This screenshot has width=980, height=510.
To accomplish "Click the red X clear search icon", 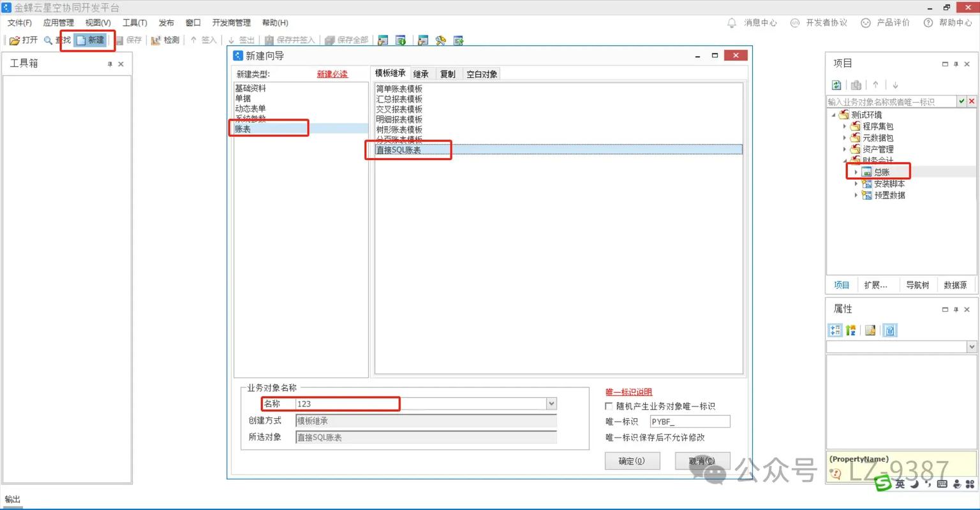I will click(972, 101).
